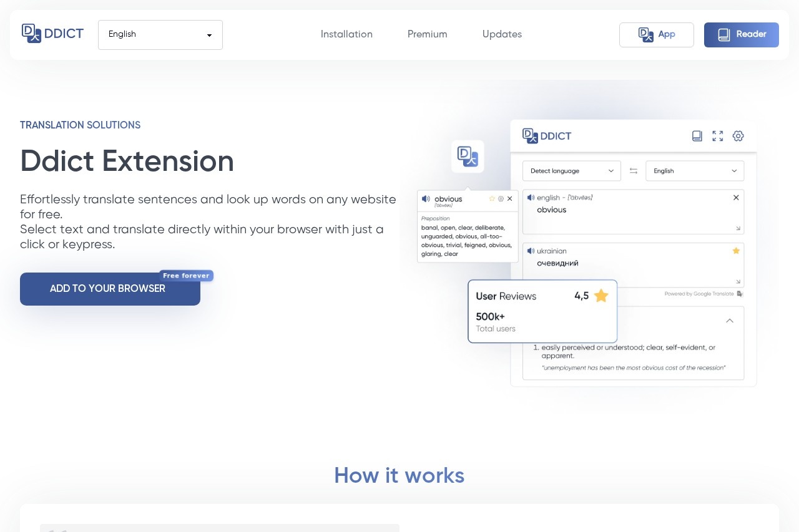This screenshot has height=532, width=799.
Task: Swap languages with the arrows icon
Action: click(634, 171)
